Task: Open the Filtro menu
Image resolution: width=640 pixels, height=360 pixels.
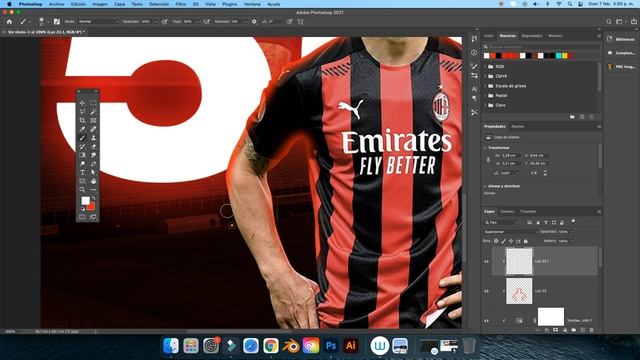Action: (x=180, y=4)
